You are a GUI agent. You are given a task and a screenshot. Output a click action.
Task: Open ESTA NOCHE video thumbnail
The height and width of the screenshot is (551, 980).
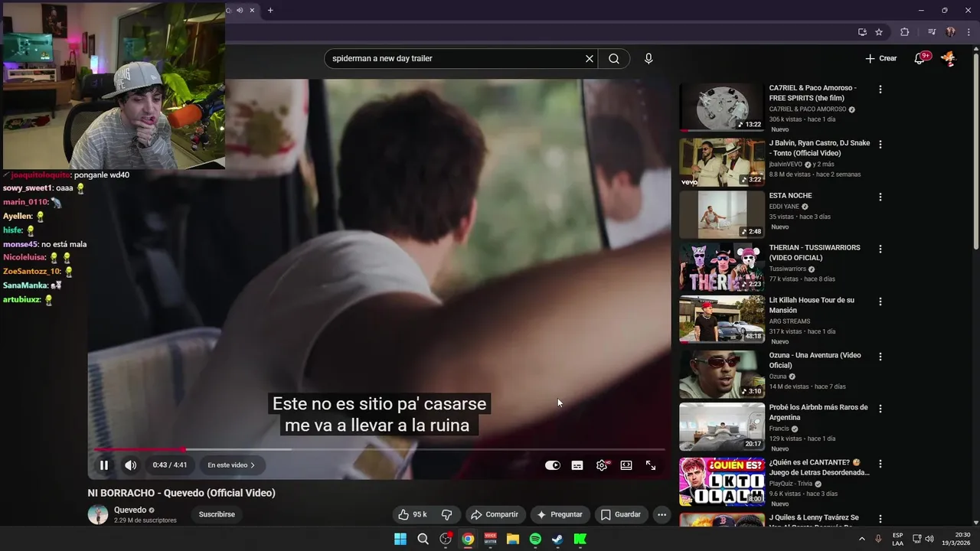click(722, 214)
